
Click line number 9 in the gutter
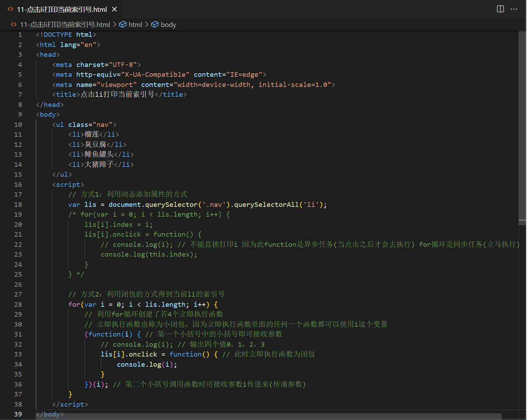20,115
